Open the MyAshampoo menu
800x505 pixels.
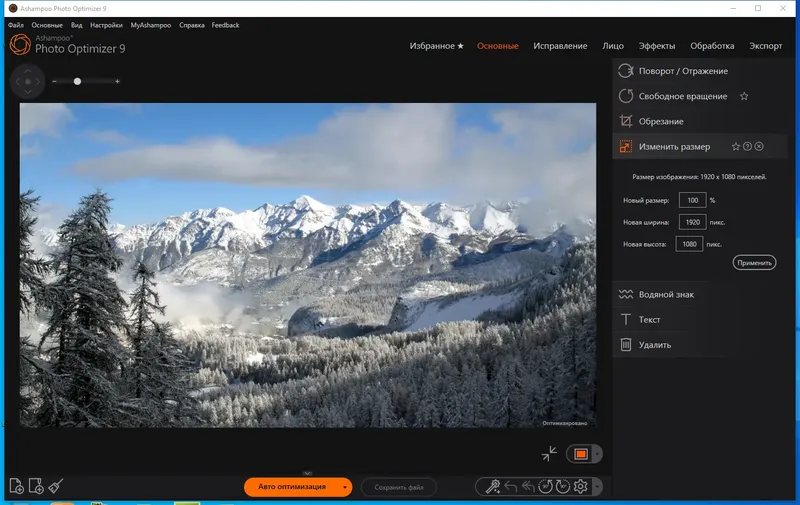tap(151, 25)
